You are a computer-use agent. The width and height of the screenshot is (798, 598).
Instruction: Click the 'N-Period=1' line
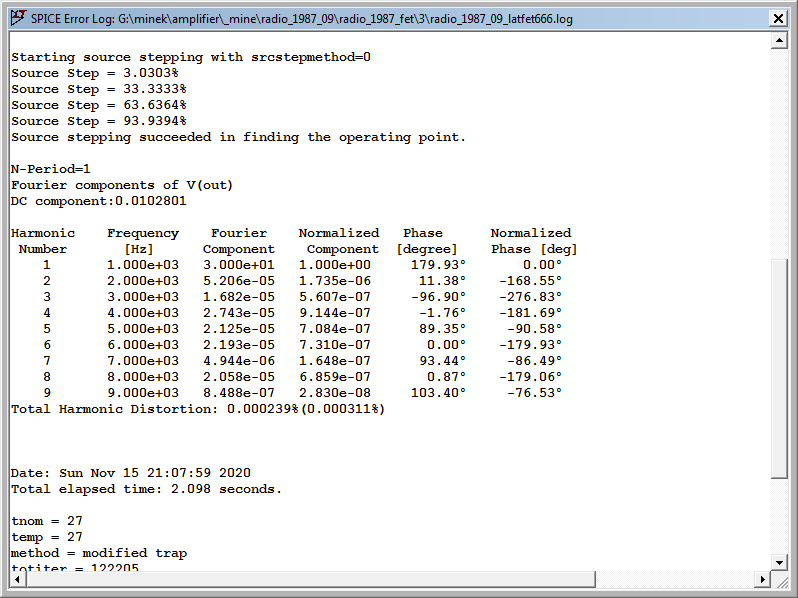[x=50, y=169]
